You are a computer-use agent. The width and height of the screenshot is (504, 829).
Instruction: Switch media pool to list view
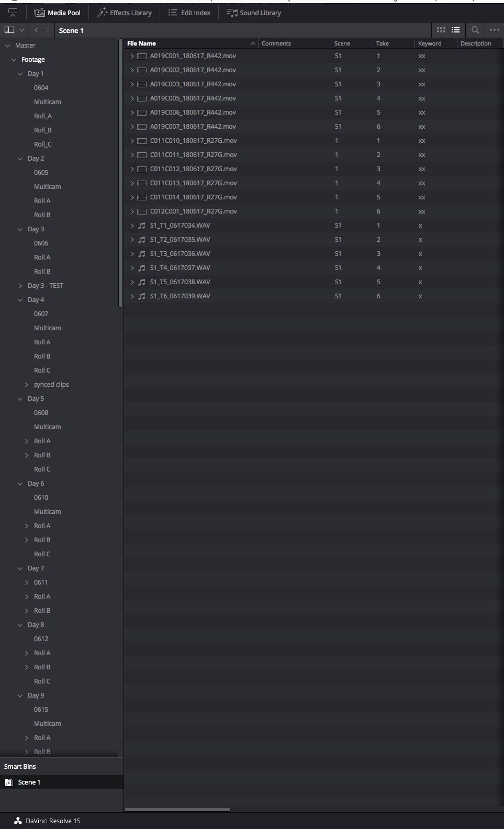point(456,30)
